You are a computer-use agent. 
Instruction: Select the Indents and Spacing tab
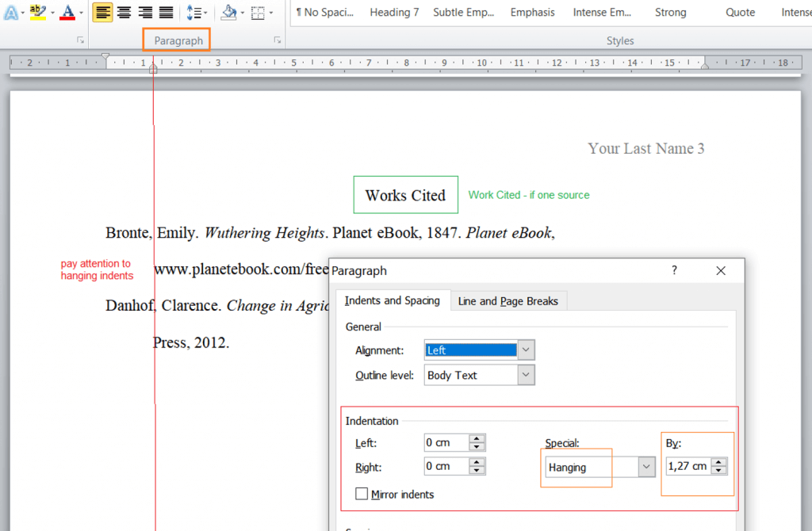pos(393,300)
